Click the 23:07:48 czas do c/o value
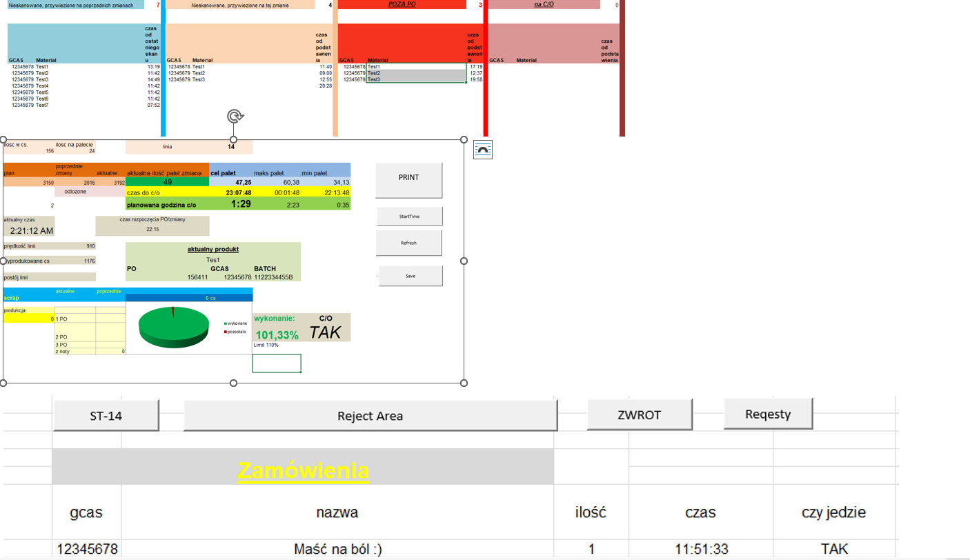Screen dimensions: 970x560 pos(239,192)
